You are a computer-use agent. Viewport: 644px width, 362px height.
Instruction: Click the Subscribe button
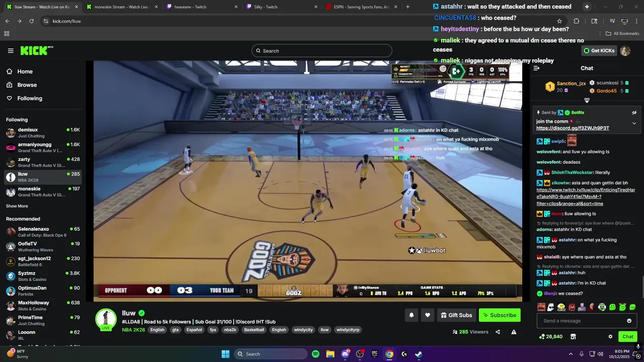(x=500, y=315)
